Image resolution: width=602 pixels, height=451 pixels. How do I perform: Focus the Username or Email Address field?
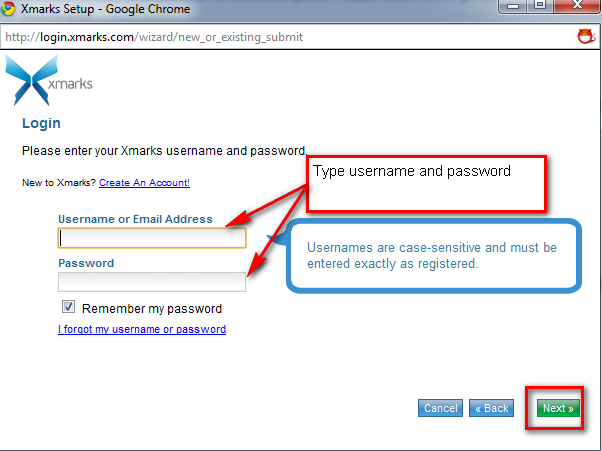pos(152,238)
